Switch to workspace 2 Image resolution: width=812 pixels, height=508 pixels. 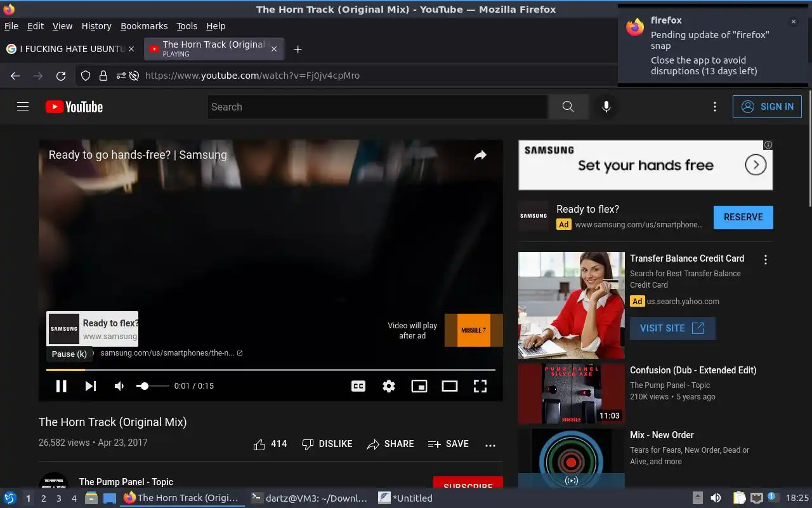coord(44,498)
